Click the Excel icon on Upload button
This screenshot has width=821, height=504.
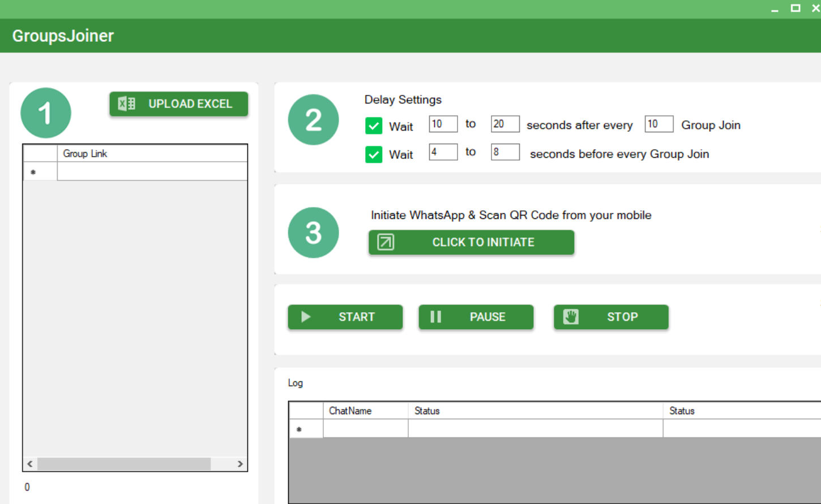(126, 104)
